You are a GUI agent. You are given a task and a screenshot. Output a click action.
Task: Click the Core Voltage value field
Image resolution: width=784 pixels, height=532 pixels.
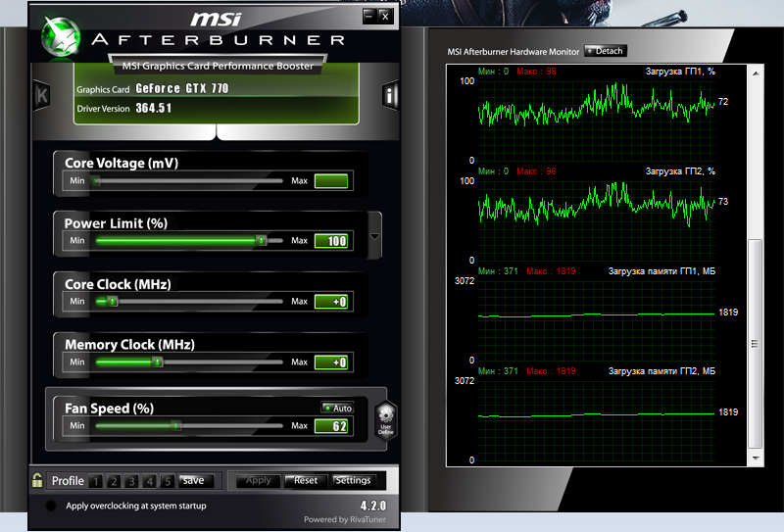tap(331, 180)
